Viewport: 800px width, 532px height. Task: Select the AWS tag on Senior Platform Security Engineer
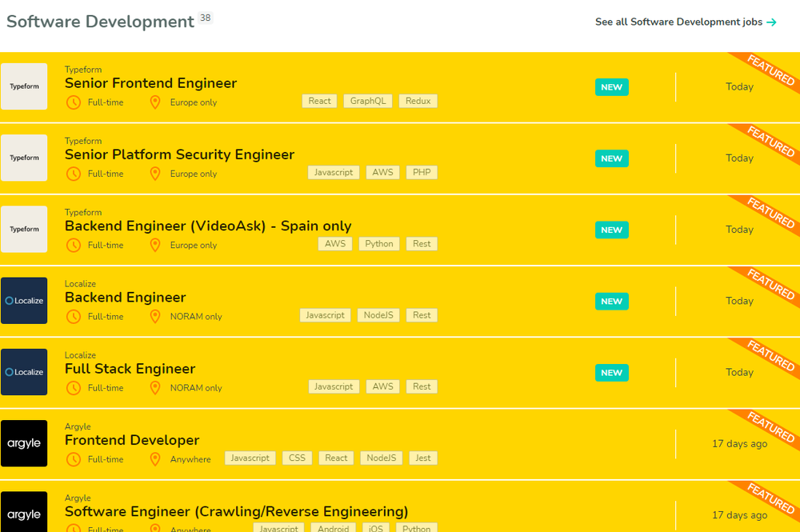[382, 173]
